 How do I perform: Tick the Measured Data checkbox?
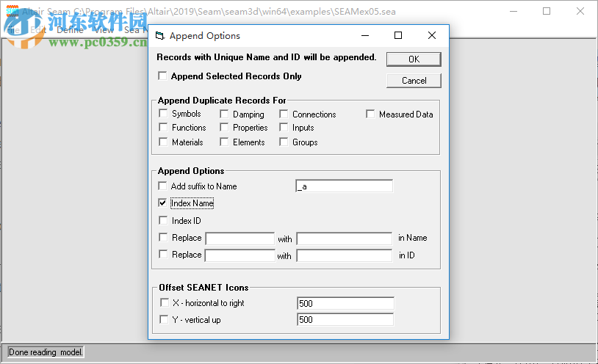[x=370, y=114]
